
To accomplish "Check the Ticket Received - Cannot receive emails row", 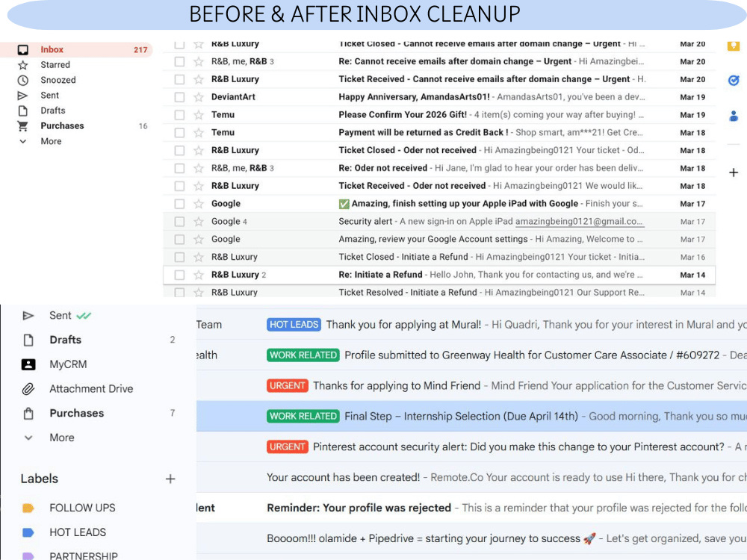I will point(179,79).
